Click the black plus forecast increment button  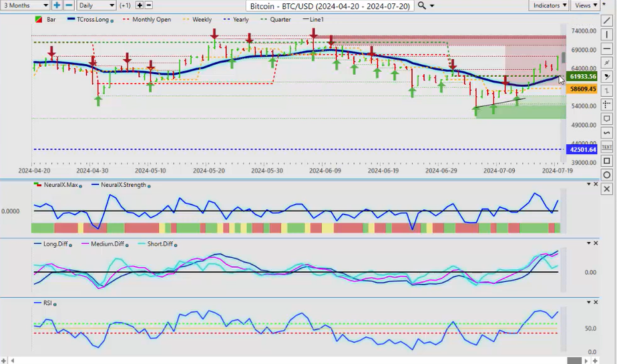pyautogui.click(x=140, y=5)
